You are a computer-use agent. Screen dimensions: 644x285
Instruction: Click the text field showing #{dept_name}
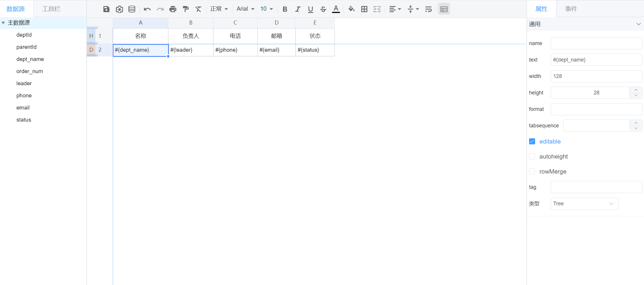click(x=596, y=60)
